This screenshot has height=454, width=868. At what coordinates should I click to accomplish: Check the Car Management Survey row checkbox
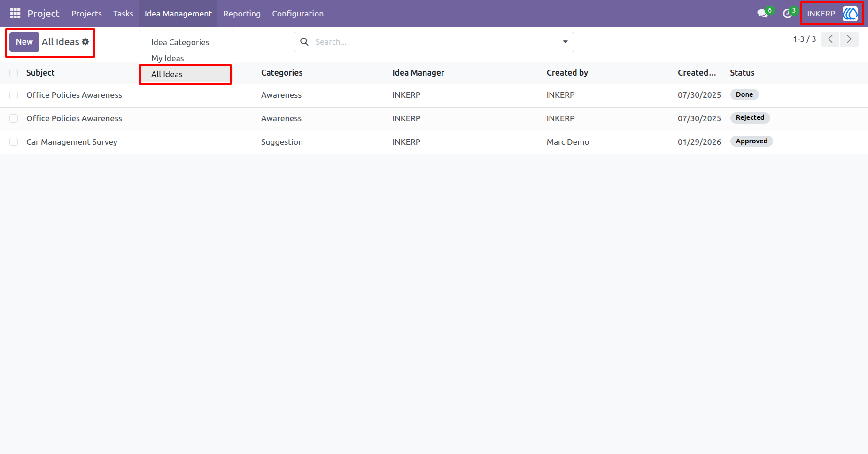(14, 142)
